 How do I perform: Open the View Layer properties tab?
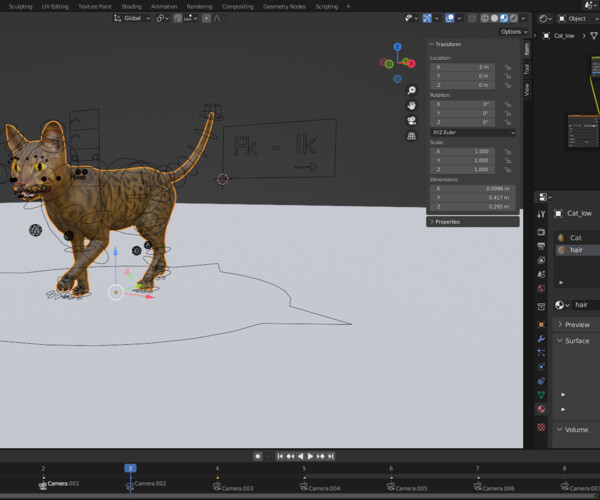click(541, 260)
